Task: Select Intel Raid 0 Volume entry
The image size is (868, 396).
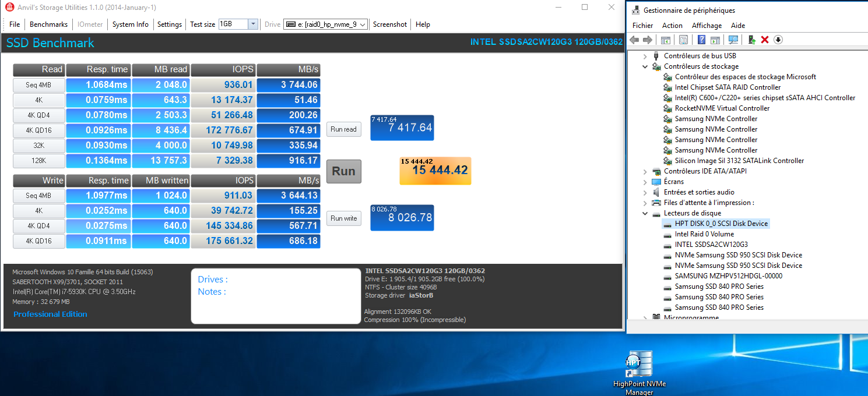Action: (704, 234)
